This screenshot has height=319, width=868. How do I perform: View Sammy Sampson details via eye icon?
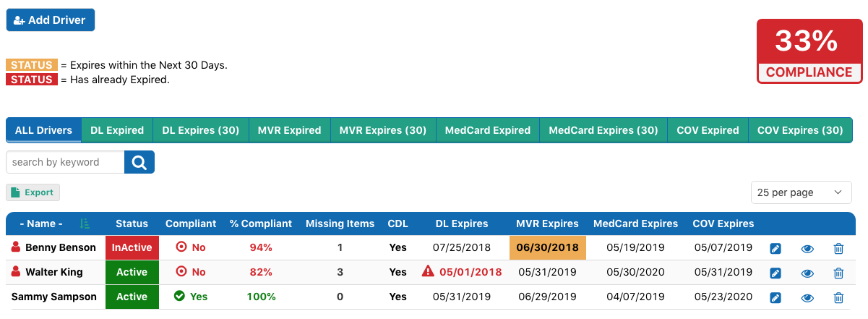(808, 297)
